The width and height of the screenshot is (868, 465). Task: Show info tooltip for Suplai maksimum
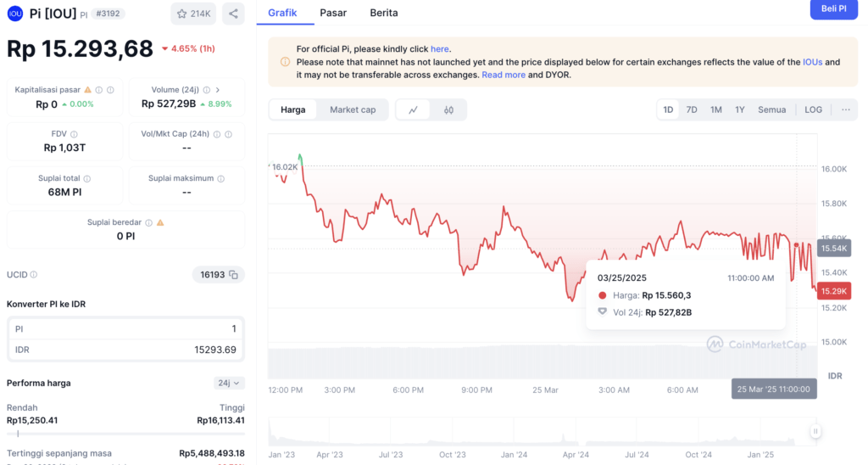click(x=221, y=178)
